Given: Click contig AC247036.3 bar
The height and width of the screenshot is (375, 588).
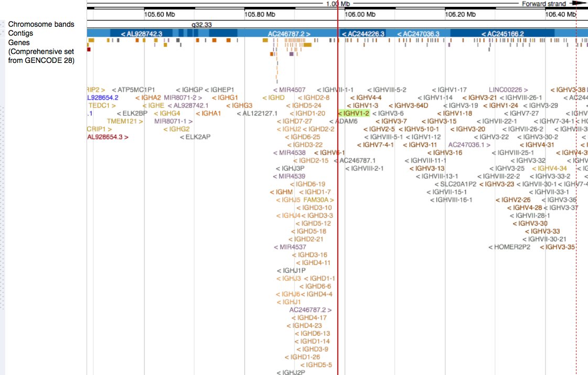Looking at the screenshot, I should (x=418, y=34).
